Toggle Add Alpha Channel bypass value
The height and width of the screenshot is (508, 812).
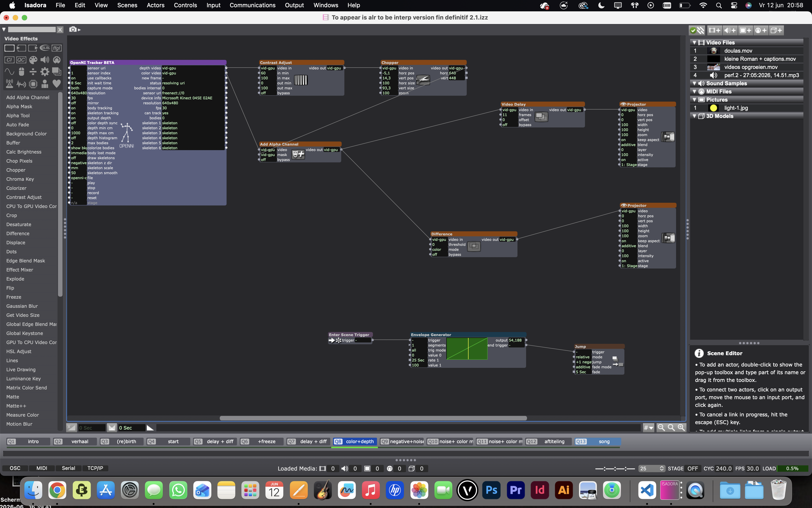click(268, 160)
